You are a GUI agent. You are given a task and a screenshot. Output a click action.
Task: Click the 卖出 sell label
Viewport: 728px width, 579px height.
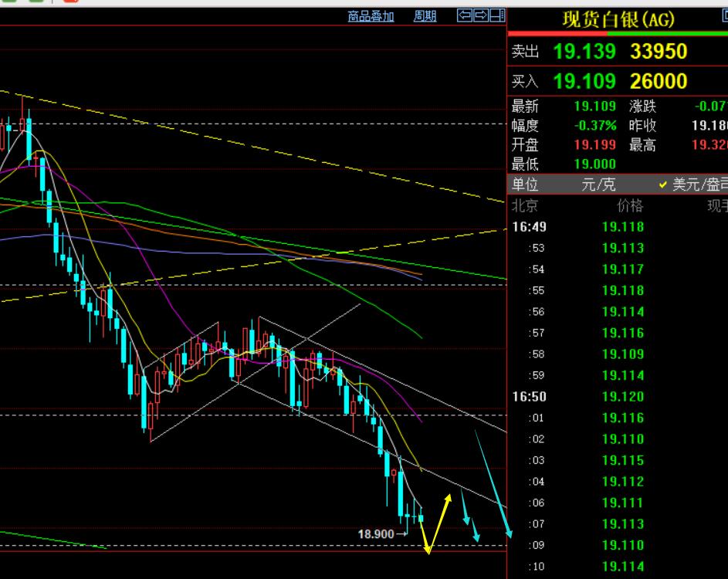(525, 51)
